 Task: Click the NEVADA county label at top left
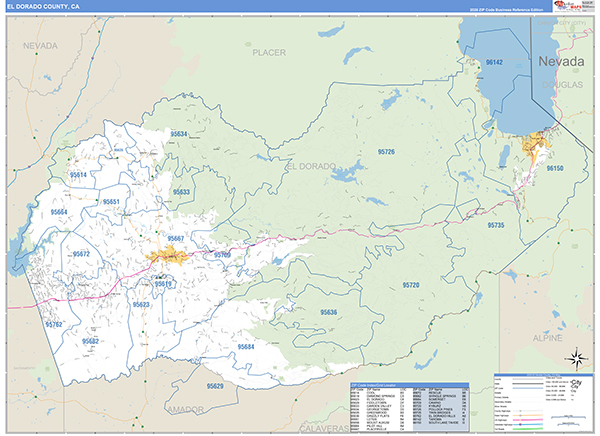[40, 46]
